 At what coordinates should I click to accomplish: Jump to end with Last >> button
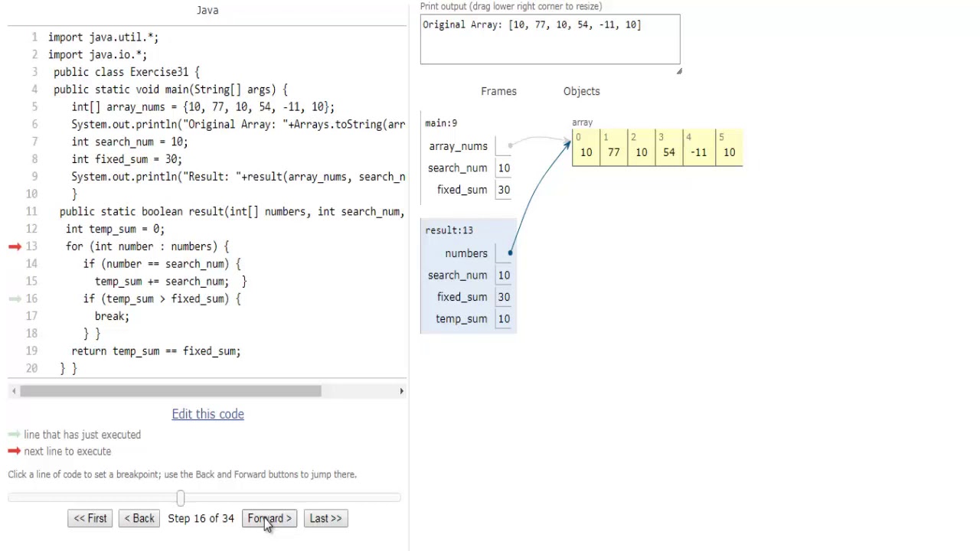[x=325, y=518]
